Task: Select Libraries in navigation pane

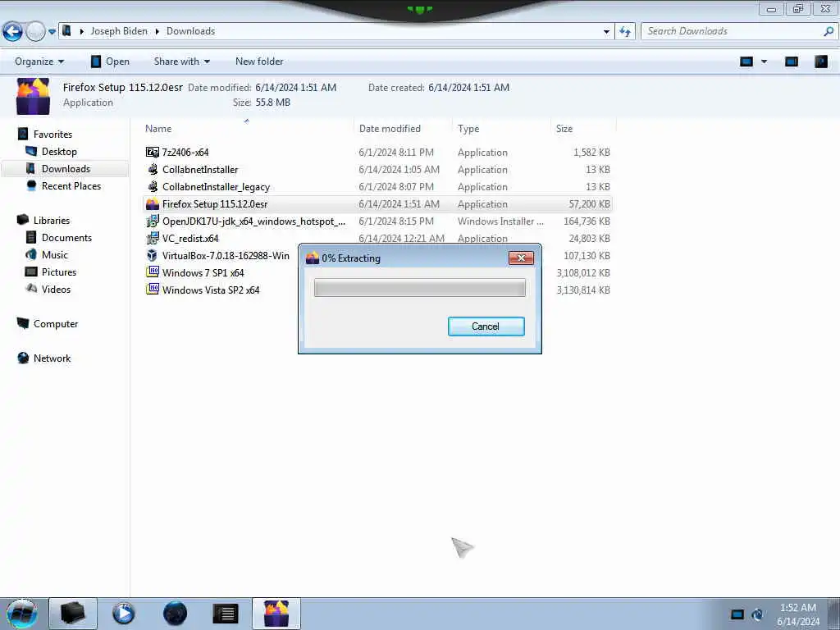Action: click(52, 220)
